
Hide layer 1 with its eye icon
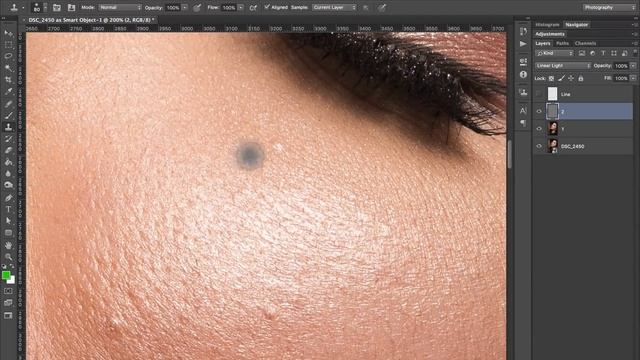[x=539, y=129]
